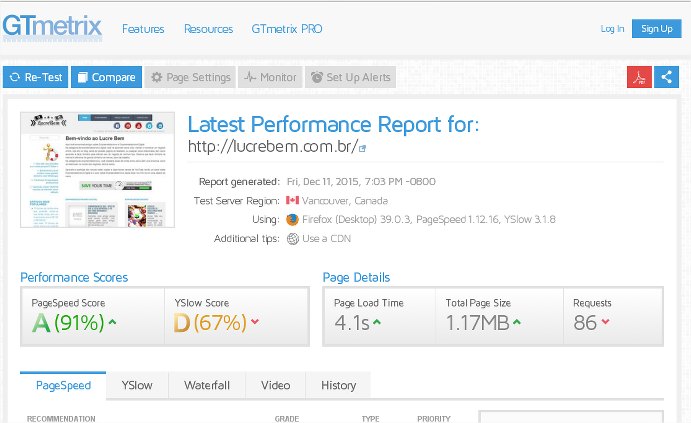Open the History tab
691x423 pixels.
(338, 386)
